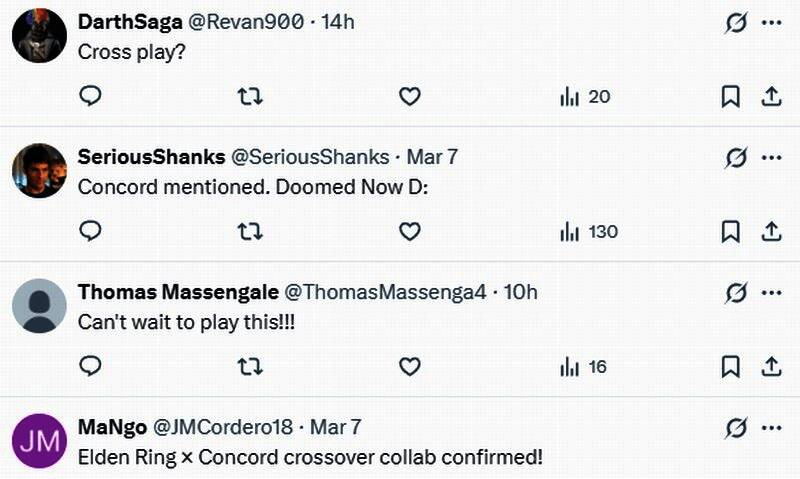Bookmark DarthSaga's tweet
Viewport: 800px width, 479px height.
[x=731, y=96]
